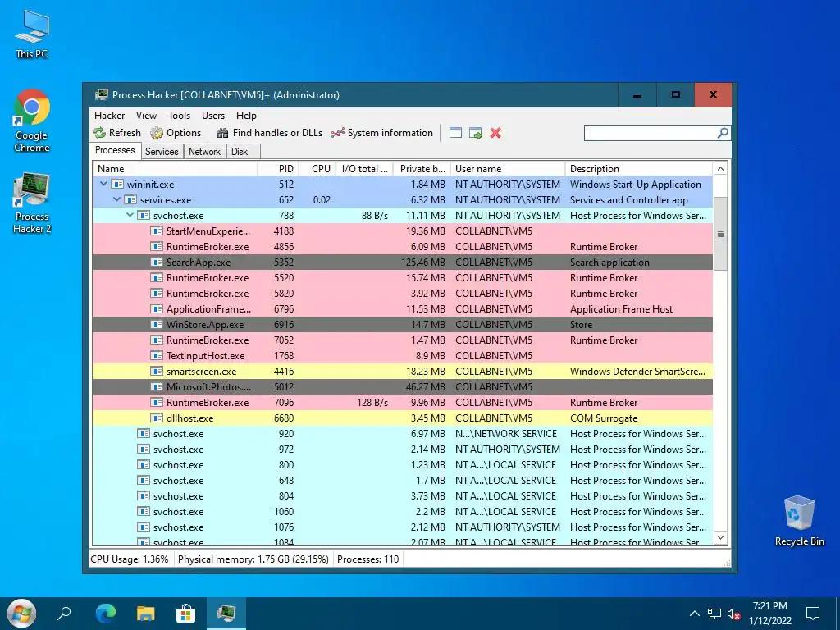
Task: Select the ApplicationFrame... process icon
Action: click(x=157, y=308)
